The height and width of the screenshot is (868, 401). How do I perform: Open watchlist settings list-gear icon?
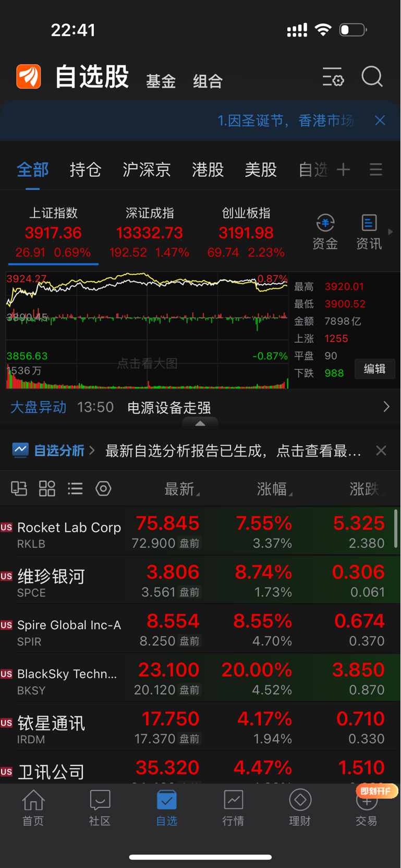tap(333, 77)
